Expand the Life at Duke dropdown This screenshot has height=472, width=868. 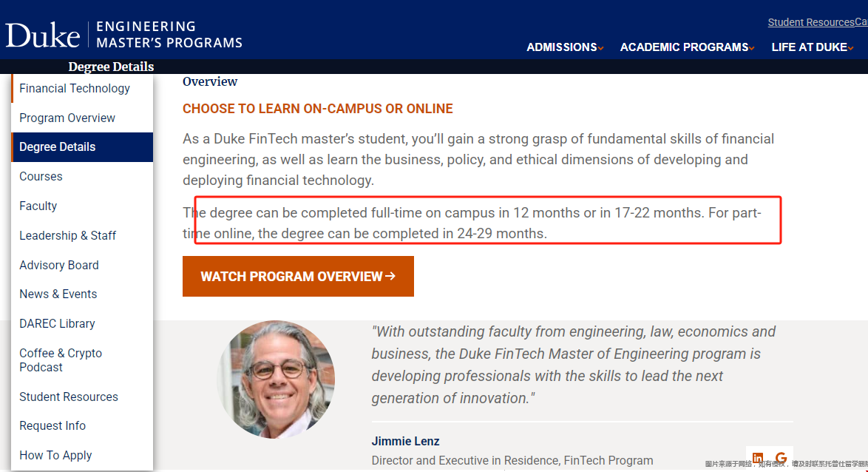pos(812,47)
